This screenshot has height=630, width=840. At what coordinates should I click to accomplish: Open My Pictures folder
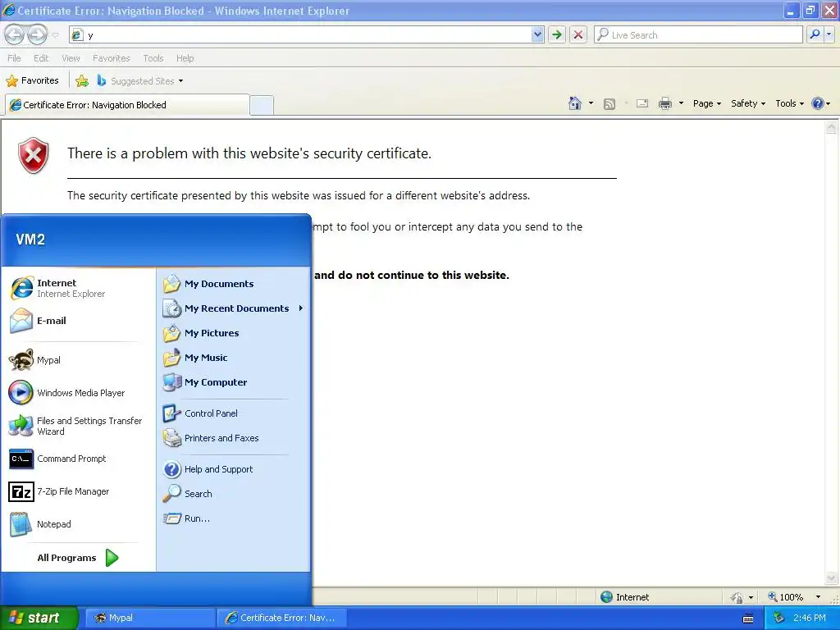[234, 333]
